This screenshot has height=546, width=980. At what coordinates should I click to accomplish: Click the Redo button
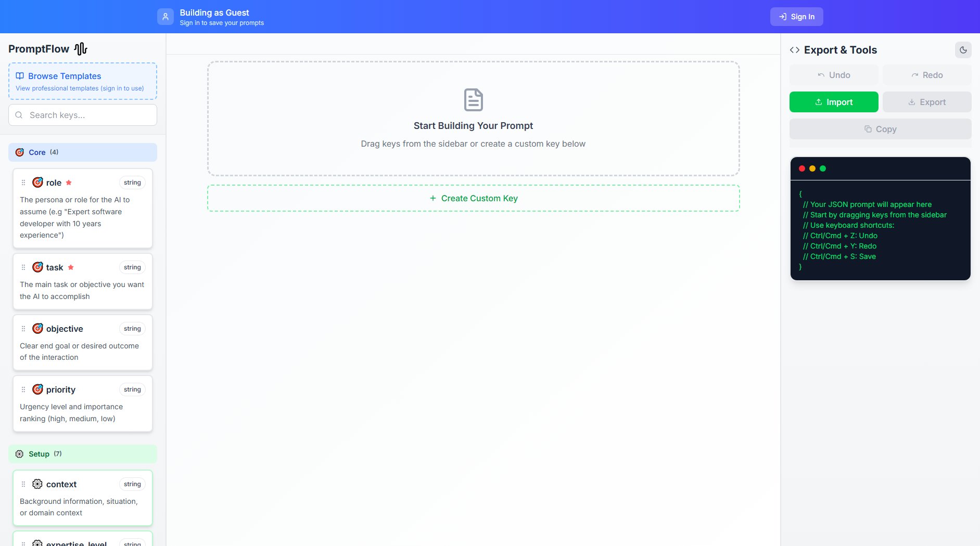[x=927, y=75]
